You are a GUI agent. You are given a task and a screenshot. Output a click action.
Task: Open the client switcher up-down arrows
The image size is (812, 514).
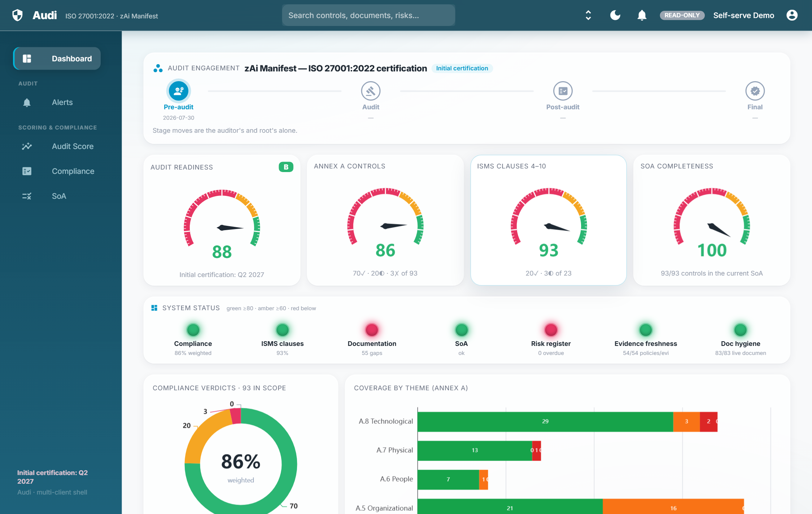click(588, 15)
